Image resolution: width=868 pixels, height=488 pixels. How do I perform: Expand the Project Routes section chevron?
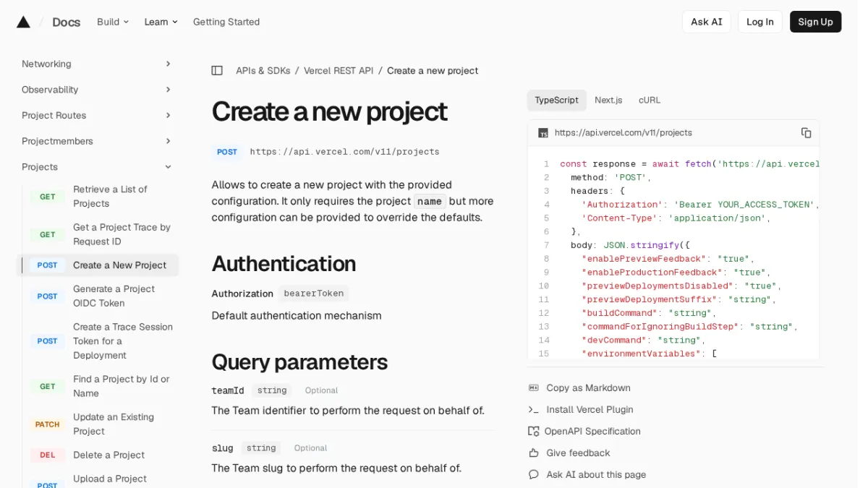point(168,116)
